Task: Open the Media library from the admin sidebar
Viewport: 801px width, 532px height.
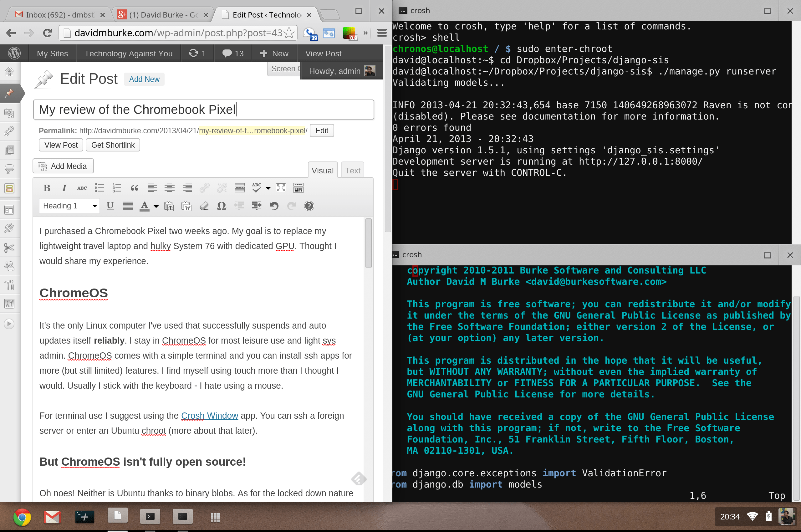Action: click(x=9, y=113)
